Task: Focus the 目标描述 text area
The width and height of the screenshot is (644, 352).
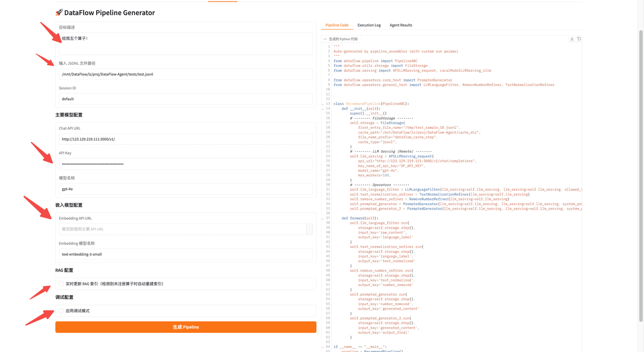Action: point(186,43)
